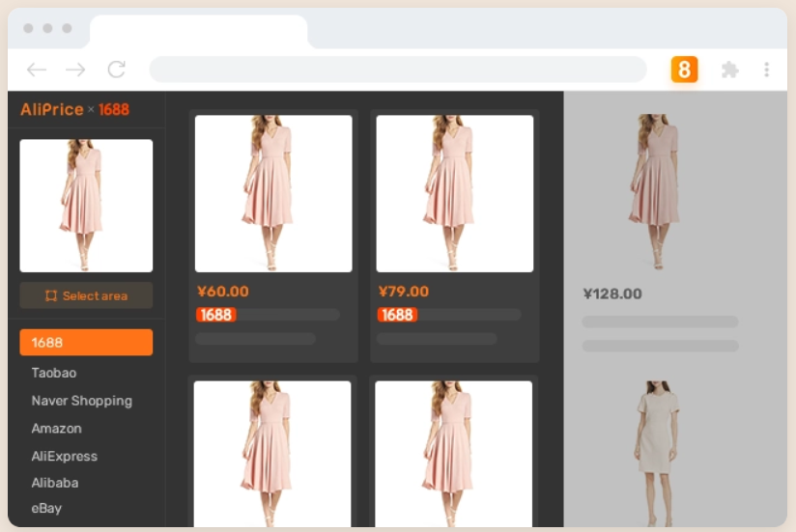This screenshot has width=796, height=532.
Task: Switch to Taobao in the sidebar
Action: click(54, 373)
